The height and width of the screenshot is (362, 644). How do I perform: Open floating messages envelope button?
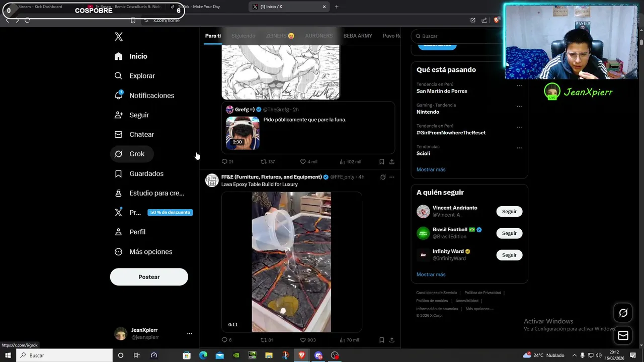[x=623, y=336]
